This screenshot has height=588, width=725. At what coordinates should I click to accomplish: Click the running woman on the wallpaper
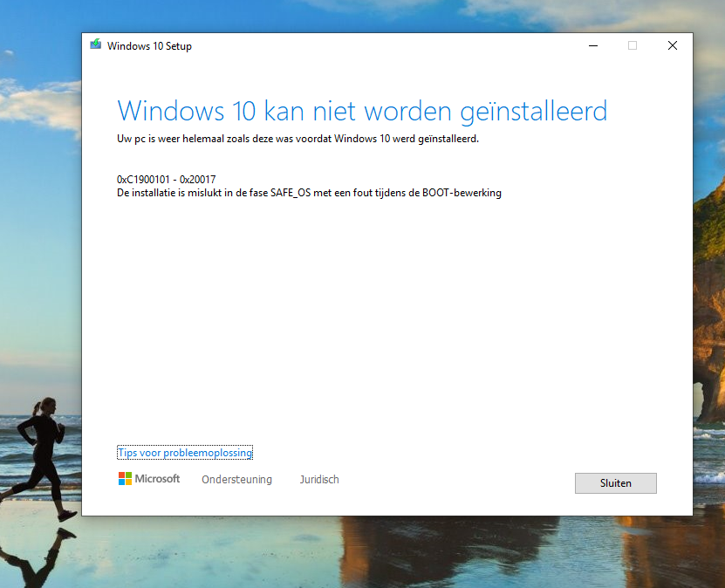tap(40, 458)
